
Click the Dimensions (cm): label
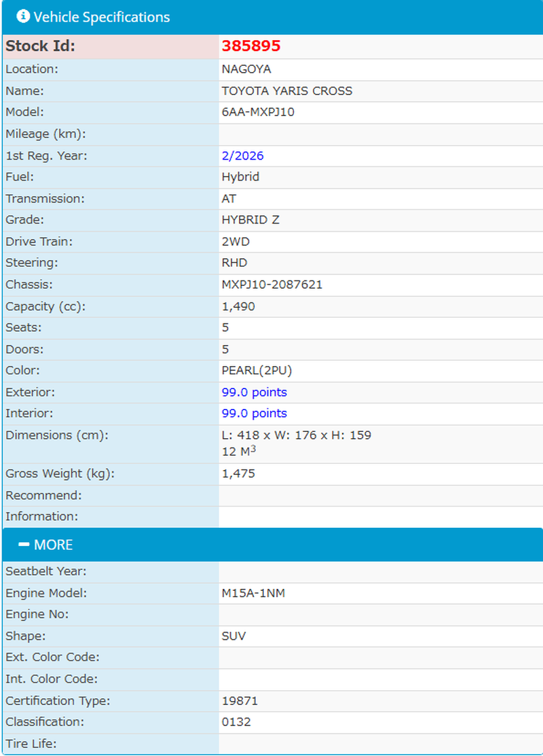click(x=57, y=435)
